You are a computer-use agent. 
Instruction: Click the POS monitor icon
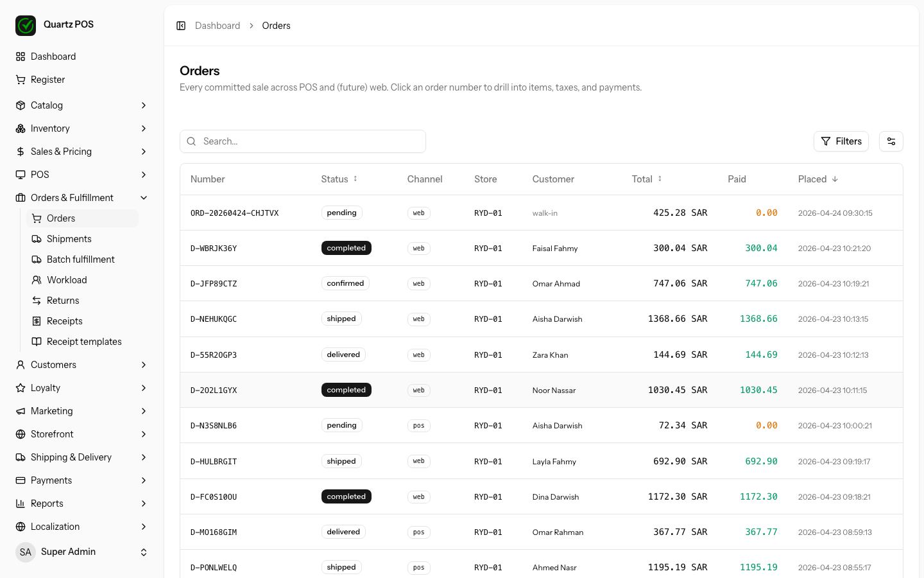(x=21, y=175)
